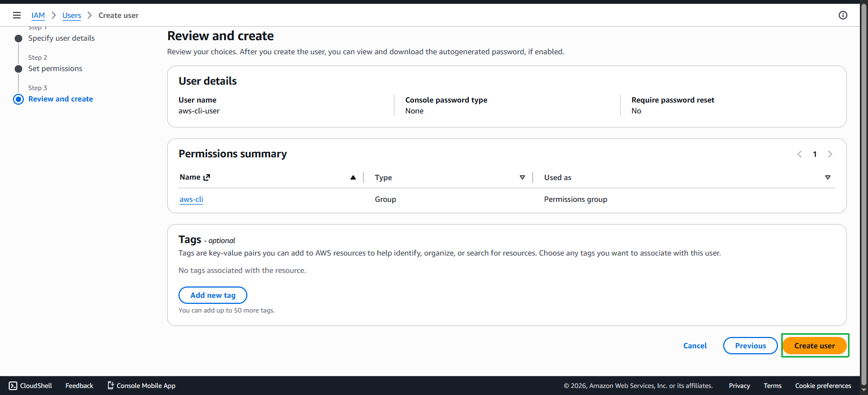The width and height of the screenshot is (868, 395).
Task: Open Console Mobile App link
Action: pos(142,386)
